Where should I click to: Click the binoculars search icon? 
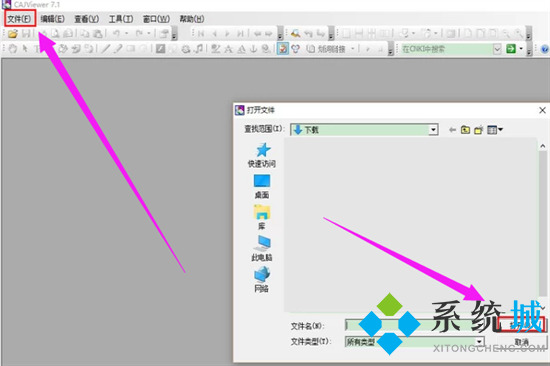[296, 34]
